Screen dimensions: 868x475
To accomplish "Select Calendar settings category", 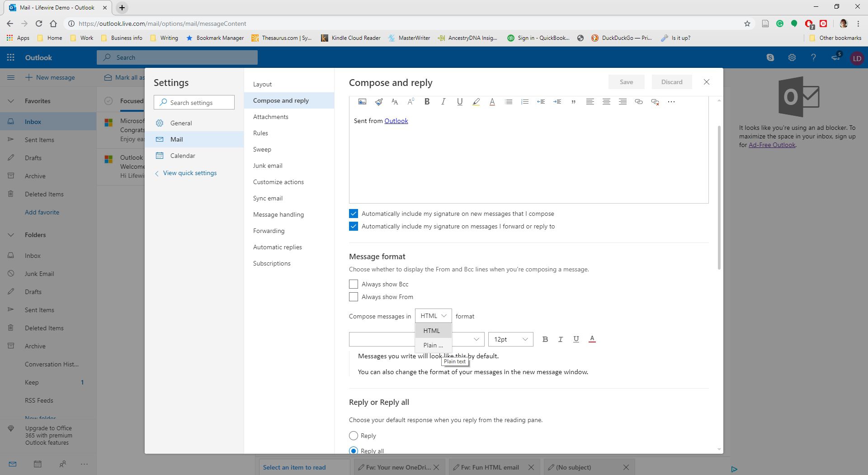I will (x=194, y=156).
